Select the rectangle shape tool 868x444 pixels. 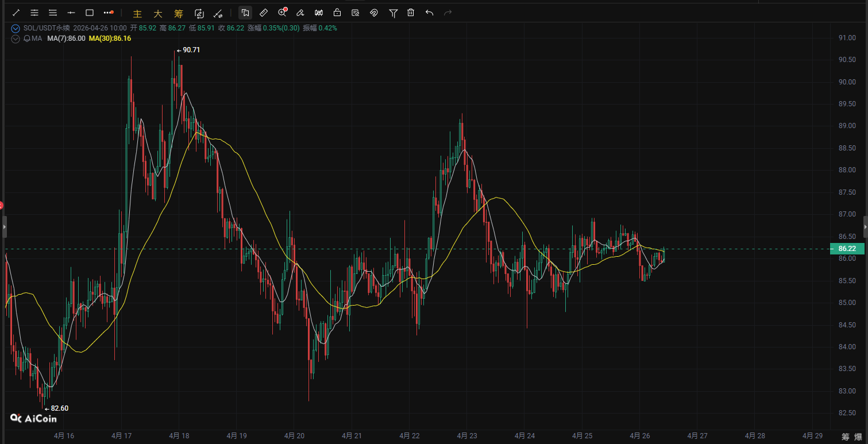(90, 13)
